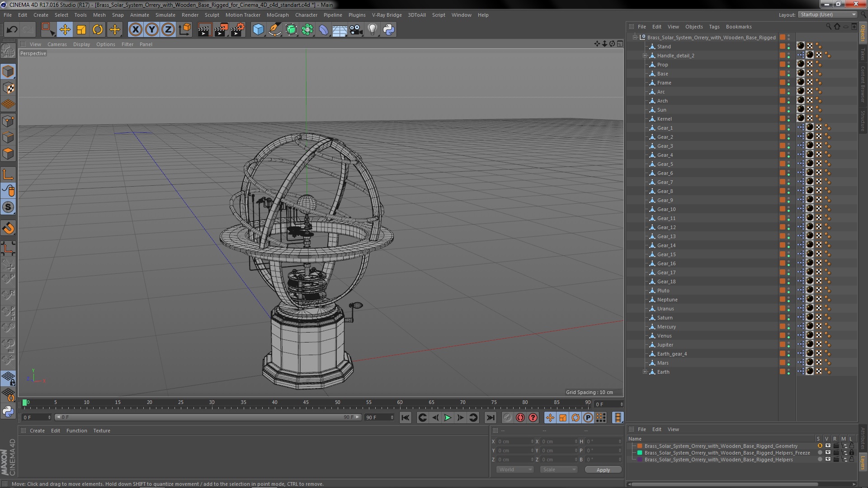Screen dimensions: 868x488
Task: Open the Subdivision Surface generator icon
Action: pyautogui.click(x=291, y=30)
